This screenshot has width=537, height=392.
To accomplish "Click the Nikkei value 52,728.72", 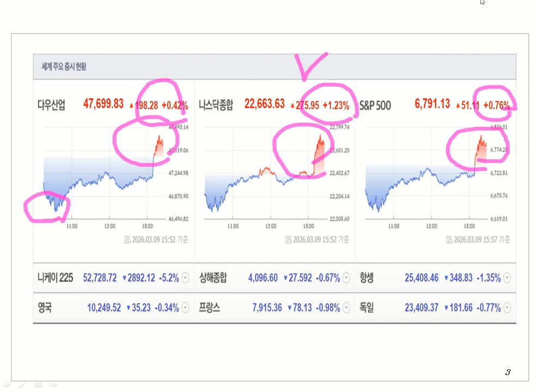I will click(x=100, y=278).
